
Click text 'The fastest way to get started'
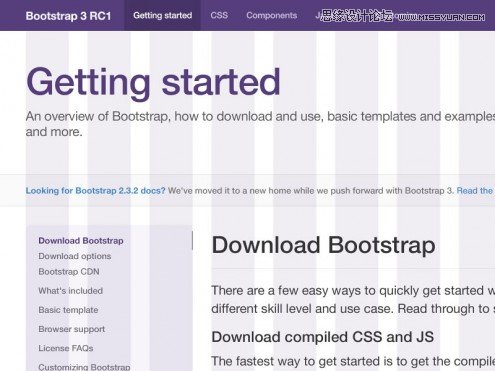click(353, 361)
